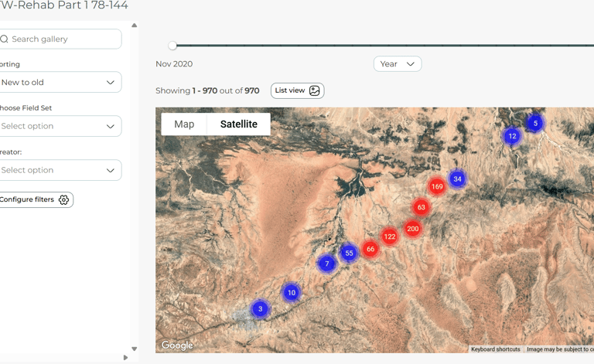The width and height of the screenshot is (594, 364).
Task: Open the red cluster marker 122
Action: pos(390,236)
